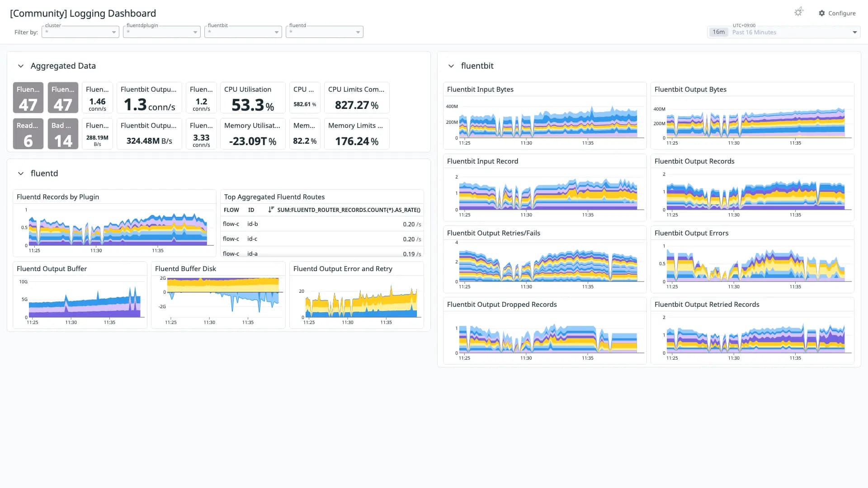Click the Fluentbit Input Record graph
The image size is (868, 488).
pyautogui.click(x=545, y=188)
